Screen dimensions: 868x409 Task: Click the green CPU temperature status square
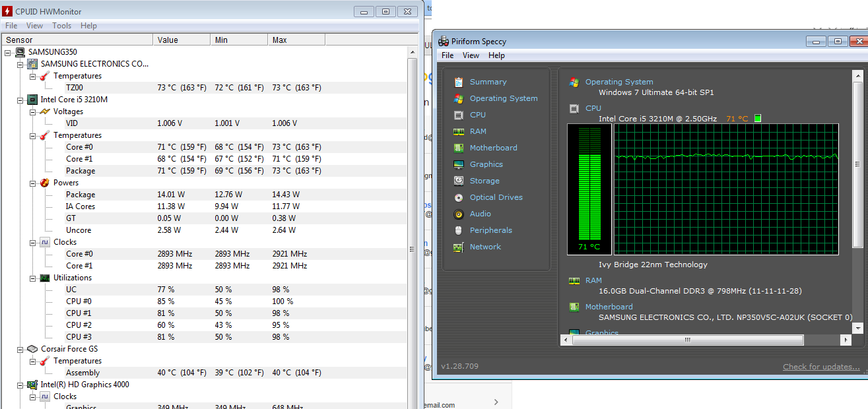tap(758, 118)
